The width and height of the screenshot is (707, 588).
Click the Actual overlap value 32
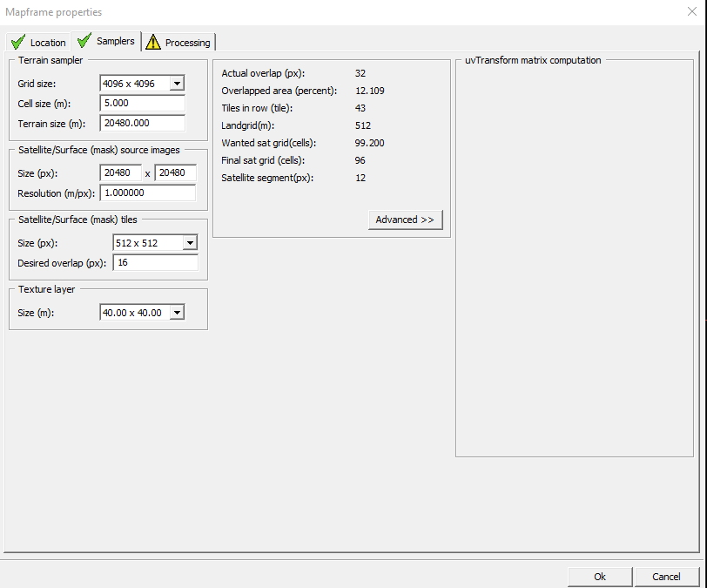pos(360,73)
